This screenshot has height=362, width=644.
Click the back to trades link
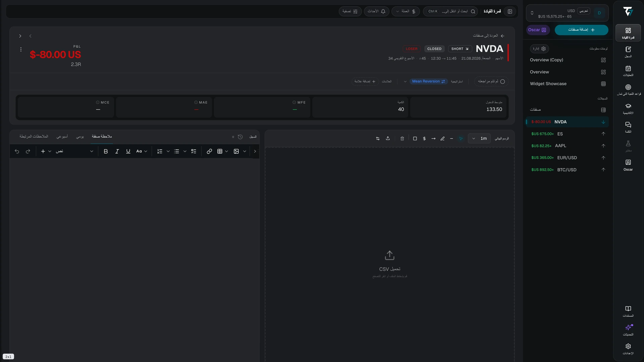(489, 36)
